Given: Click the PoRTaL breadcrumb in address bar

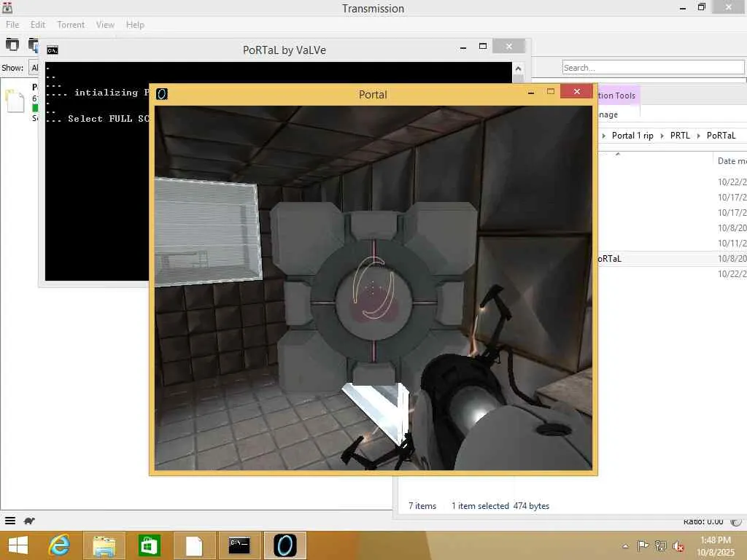Looking at the screenshot, I should click(721, 136).
